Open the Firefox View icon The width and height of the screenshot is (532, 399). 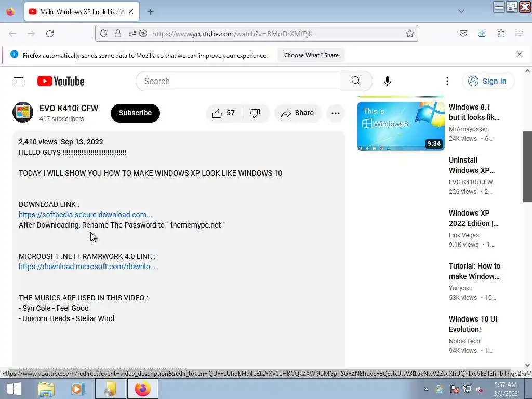click(x=10, y=11)
